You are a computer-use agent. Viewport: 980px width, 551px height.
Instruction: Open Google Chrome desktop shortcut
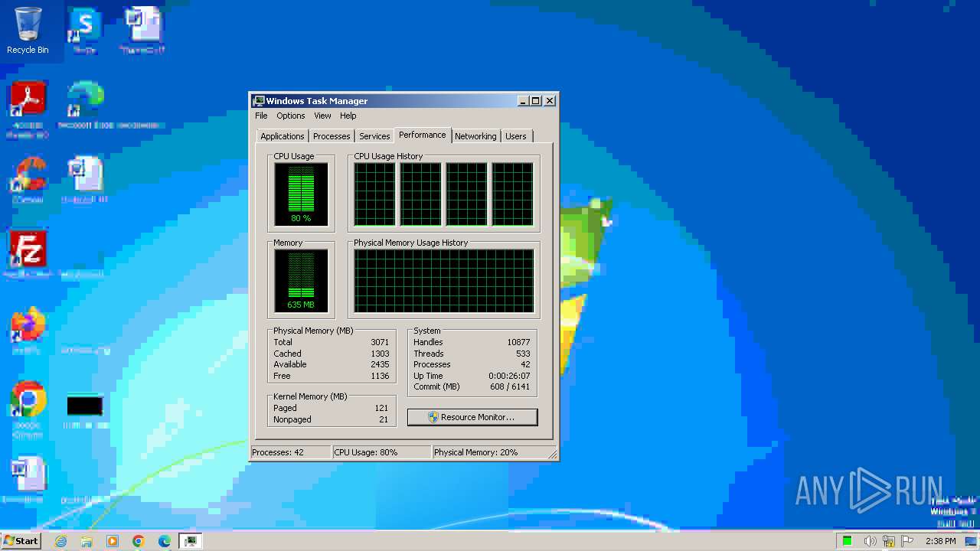[x=28, y=409]
